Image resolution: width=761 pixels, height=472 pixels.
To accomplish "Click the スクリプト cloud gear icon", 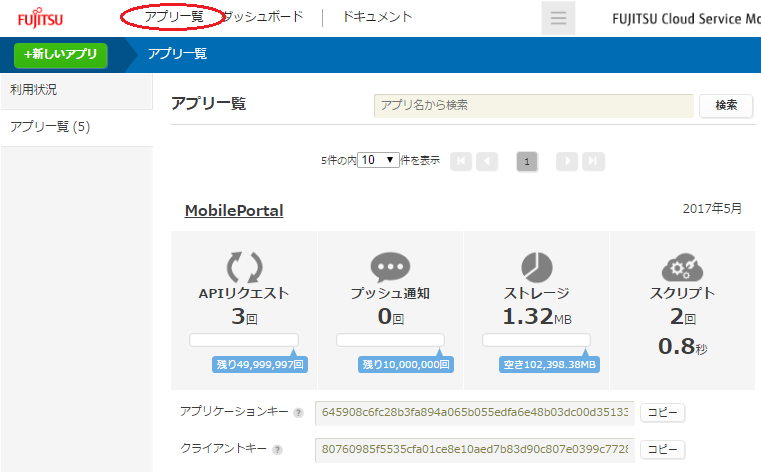I will pyautogui.click(x=682, y=267).
